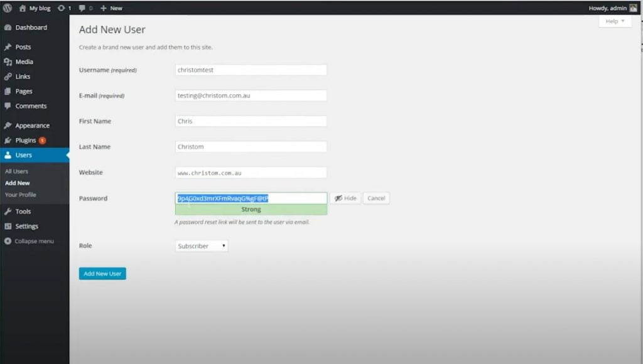Expand the Help dropdown tab
The width and height of the screenshot is (643, 364).
(615, 21)
